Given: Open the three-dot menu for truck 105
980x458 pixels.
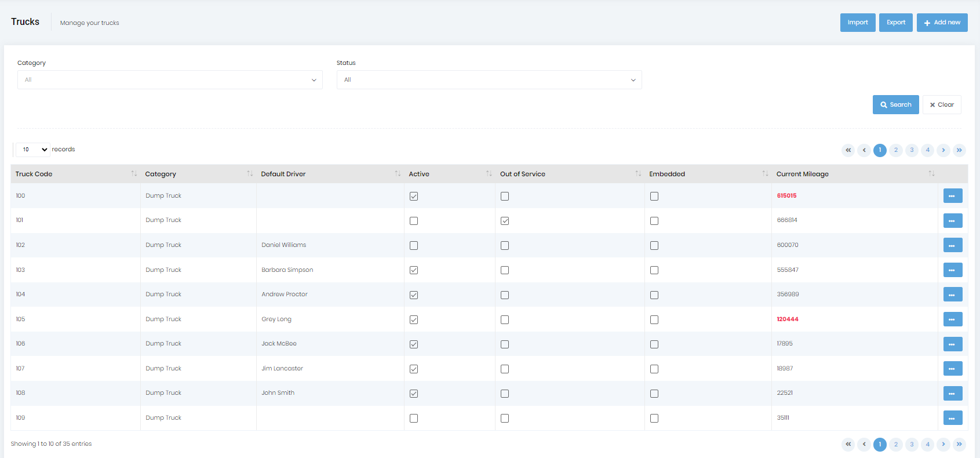Looking at the screenshot, I should (952, 319).
